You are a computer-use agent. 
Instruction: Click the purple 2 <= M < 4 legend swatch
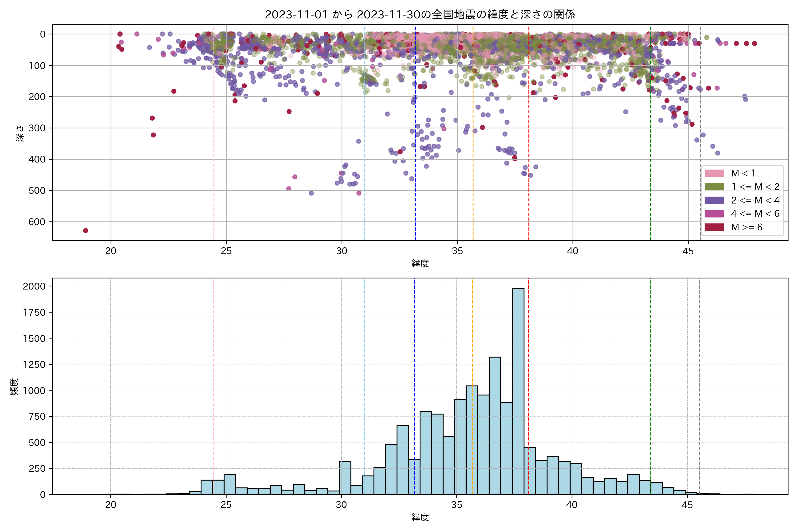point(714,200)
